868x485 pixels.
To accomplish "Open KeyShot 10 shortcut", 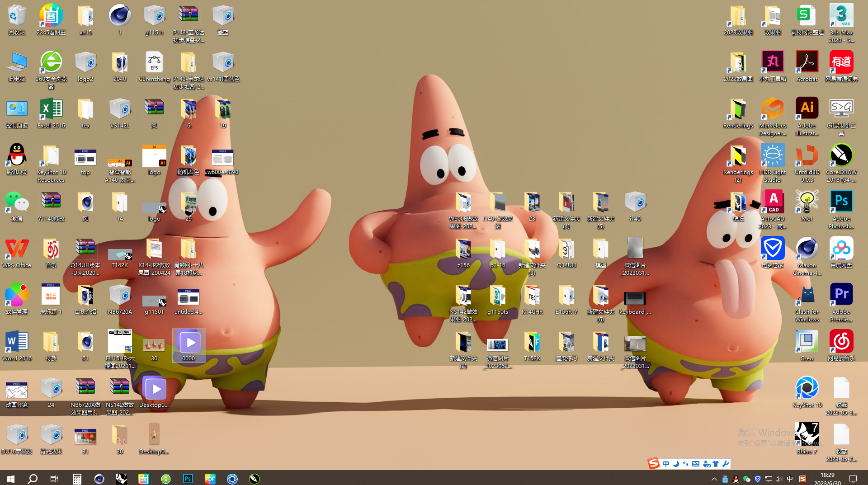I will pyautogui.click(x=807, y=393).
